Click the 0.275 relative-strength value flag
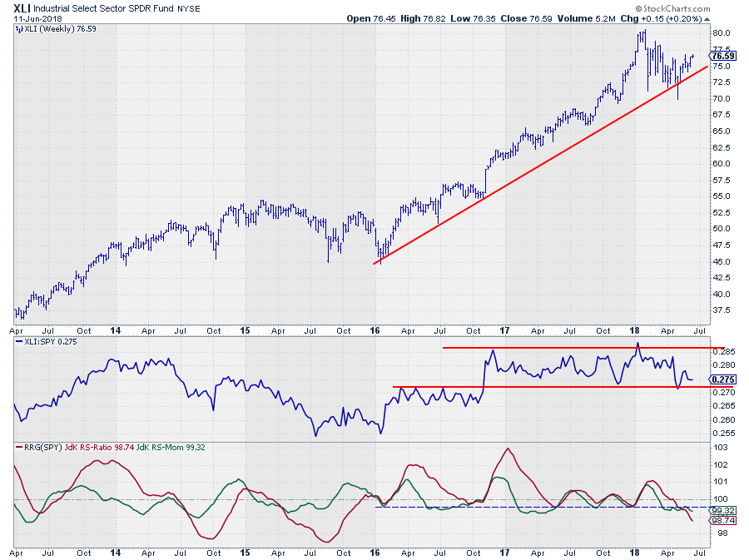The height and width of the screenshot is (560, 749). [x=722, y=379]
